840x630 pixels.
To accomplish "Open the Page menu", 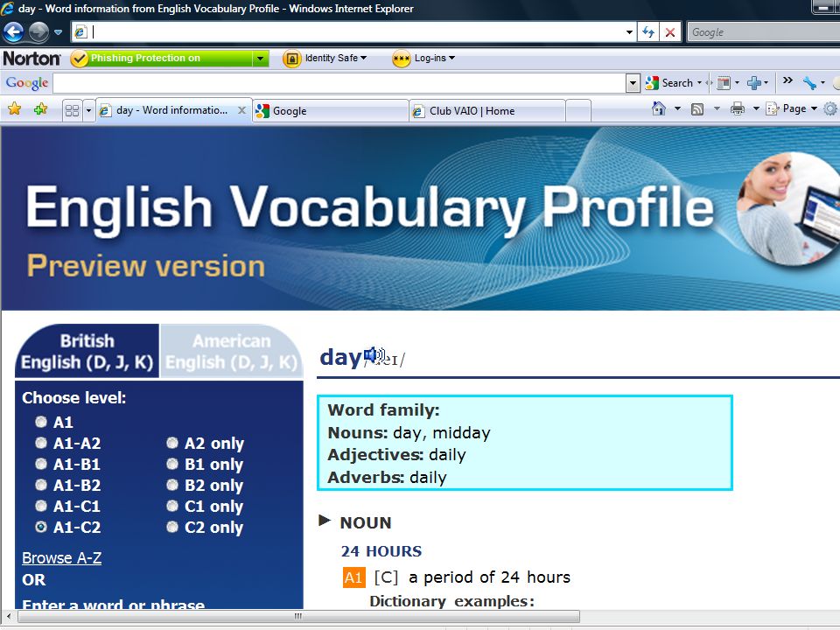I will point(793,108).
